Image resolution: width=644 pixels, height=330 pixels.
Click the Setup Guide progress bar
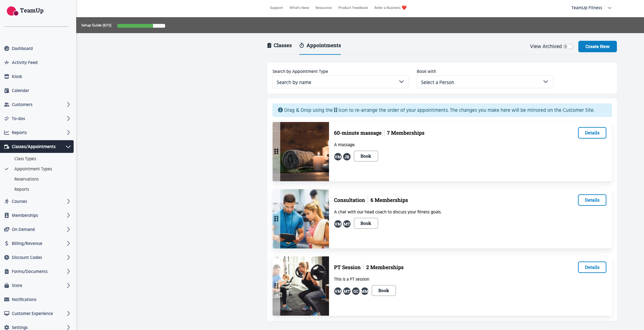tap(141, 26)
